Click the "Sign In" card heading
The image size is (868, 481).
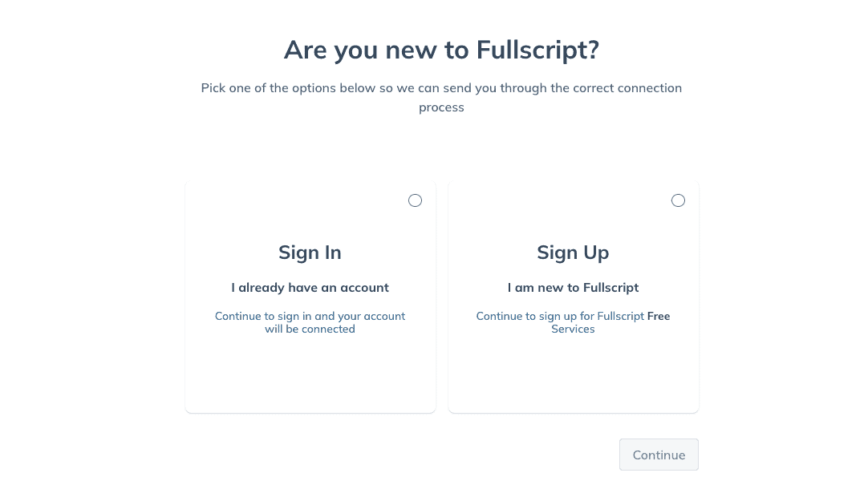pos(310,253)
